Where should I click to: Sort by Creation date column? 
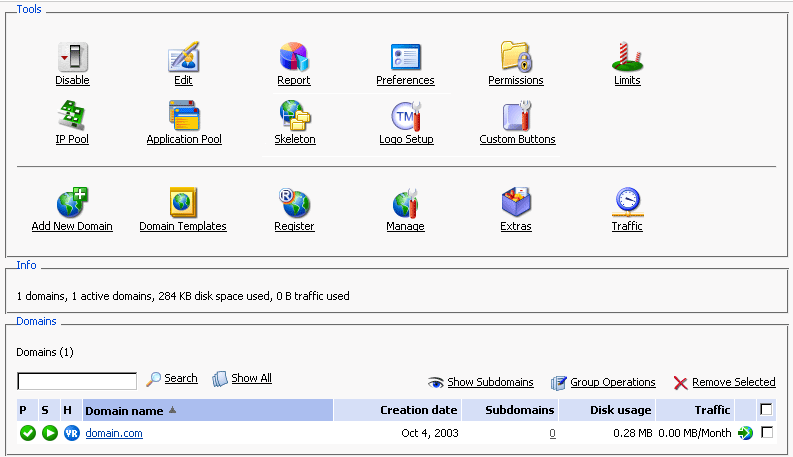click(418, 410)
